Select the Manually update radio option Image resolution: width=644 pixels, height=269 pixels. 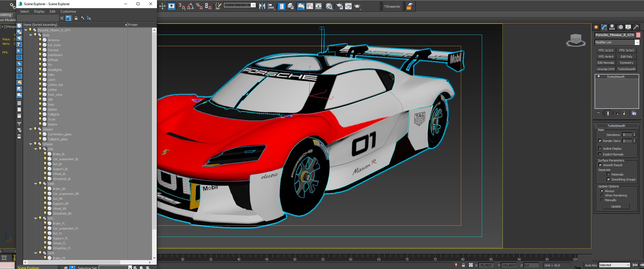pyautogui.click(x=602, y=200)
